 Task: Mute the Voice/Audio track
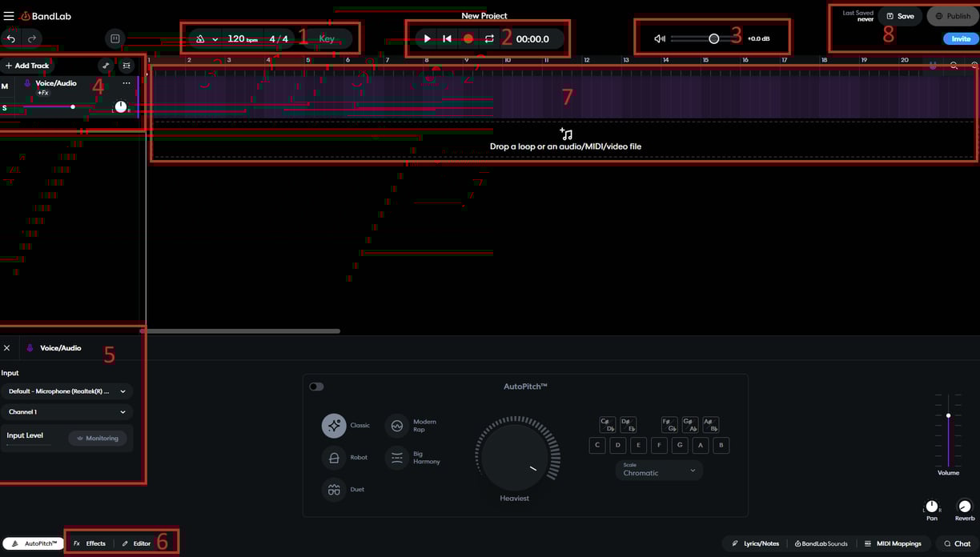(6, 86)
